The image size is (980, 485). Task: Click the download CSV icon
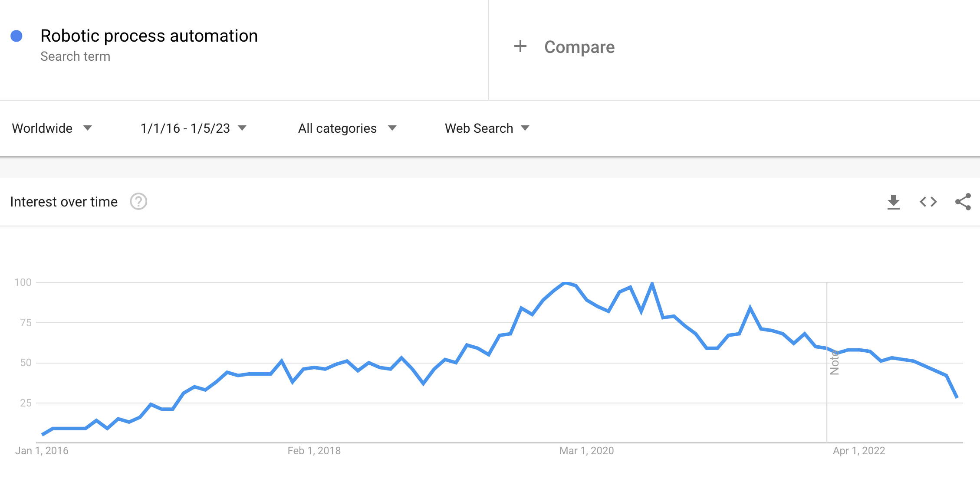893,202
